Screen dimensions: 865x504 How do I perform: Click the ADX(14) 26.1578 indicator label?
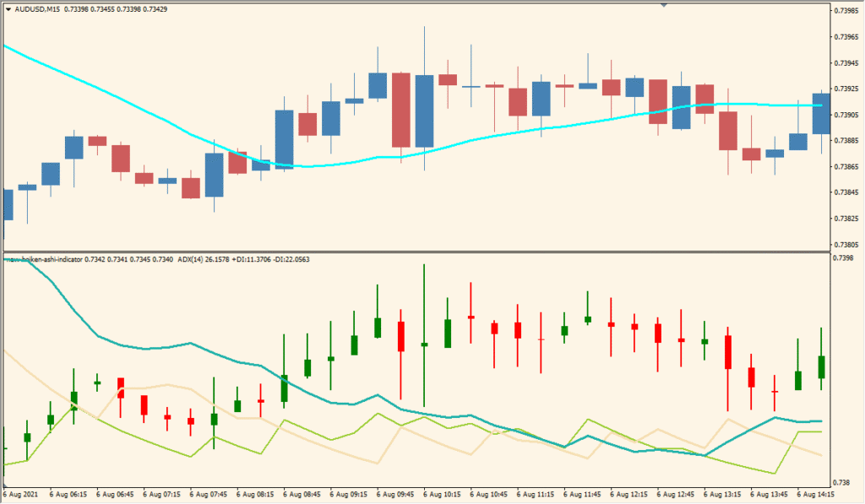coord(204,259)
